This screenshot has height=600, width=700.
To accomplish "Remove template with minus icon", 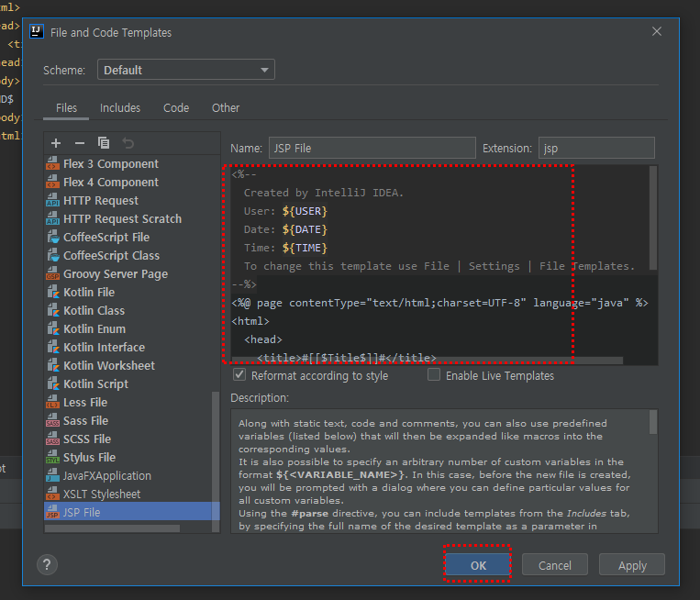I will (x=80, y=143).
